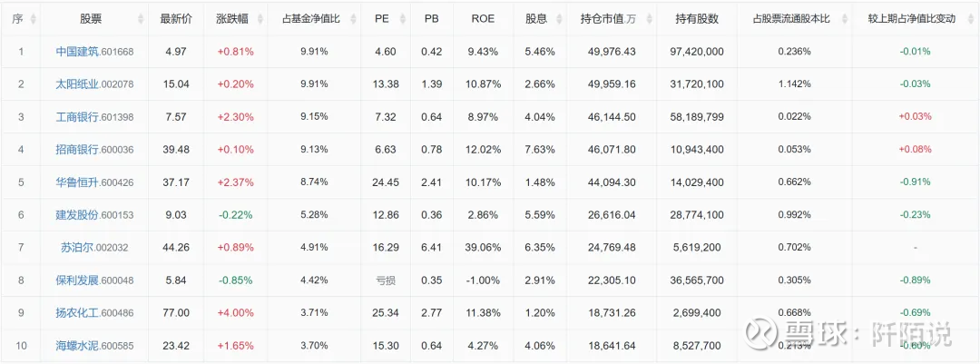Viewport: 980px width, 364px height.
Task: Open 太阳纸业 stock page
Action: pos(77,84)
